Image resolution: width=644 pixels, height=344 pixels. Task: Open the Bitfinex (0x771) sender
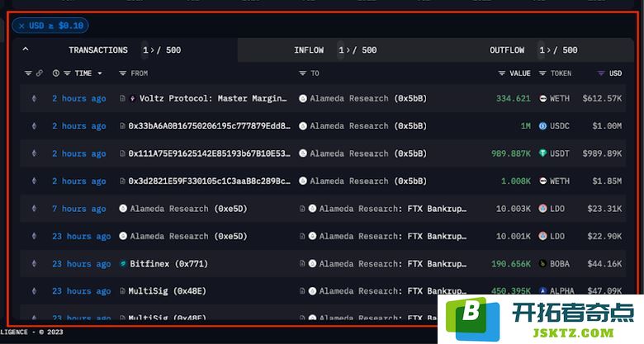[168, 263]
